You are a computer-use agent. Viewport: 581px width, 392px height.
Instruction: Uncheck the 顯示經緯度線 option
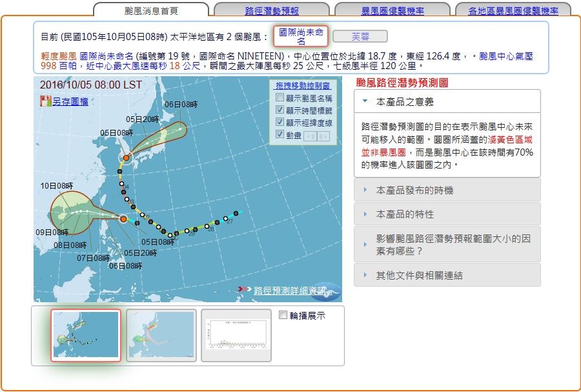click(x=280, y=123)
